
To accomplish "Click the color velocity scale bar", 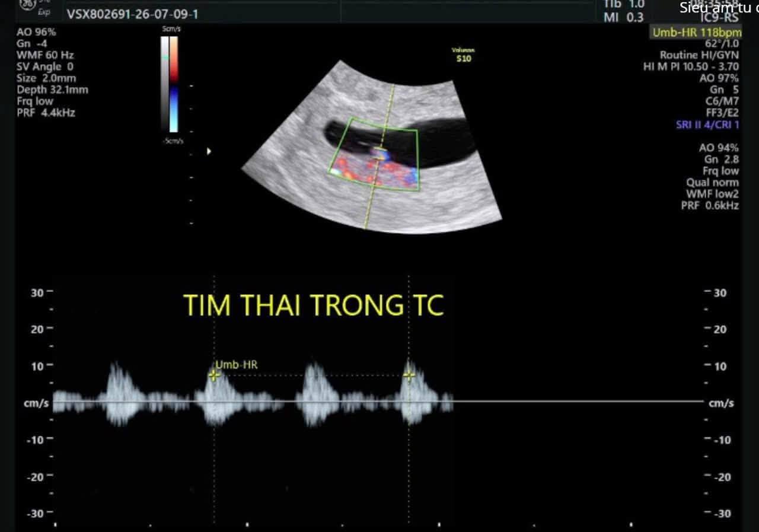I will (x=170, y=84).
